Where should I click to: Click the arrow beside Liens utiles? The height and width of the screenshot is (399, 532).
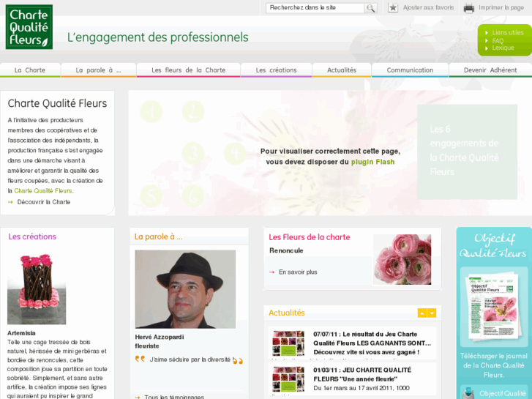click(x=487, y=33)
